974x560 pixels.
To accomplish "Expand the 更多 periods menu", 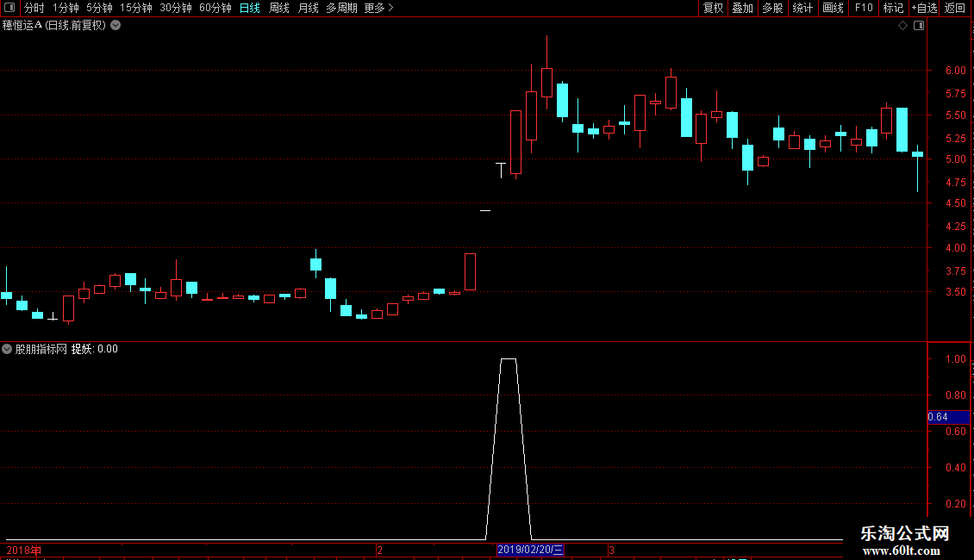I will point(378,8).
